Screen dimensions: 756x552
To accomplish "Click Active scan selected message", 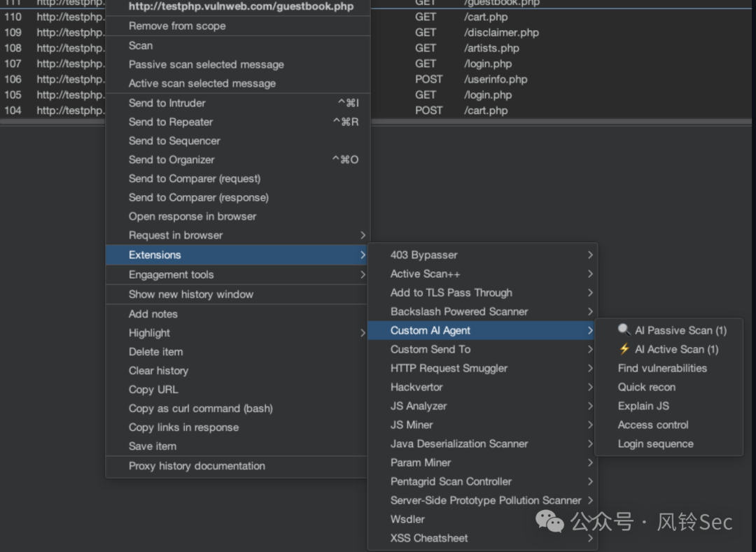I will (x=202, y=83).
